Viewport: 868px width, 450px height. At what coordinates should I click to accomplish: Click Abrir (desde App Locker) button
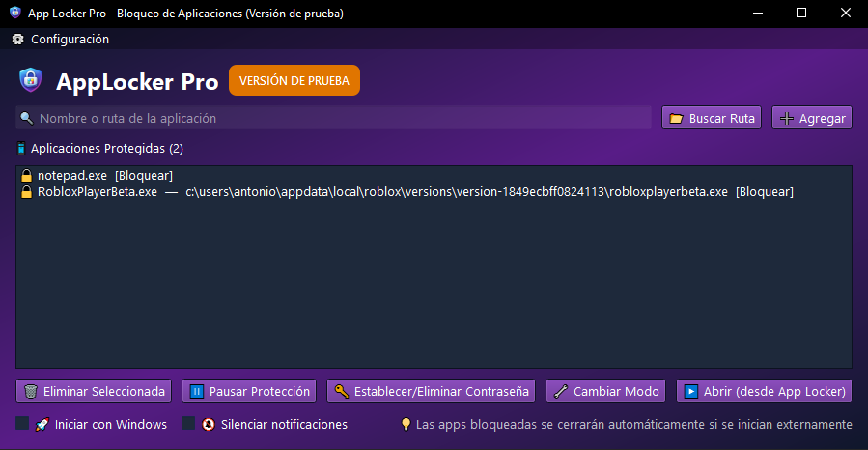[764, 391]
